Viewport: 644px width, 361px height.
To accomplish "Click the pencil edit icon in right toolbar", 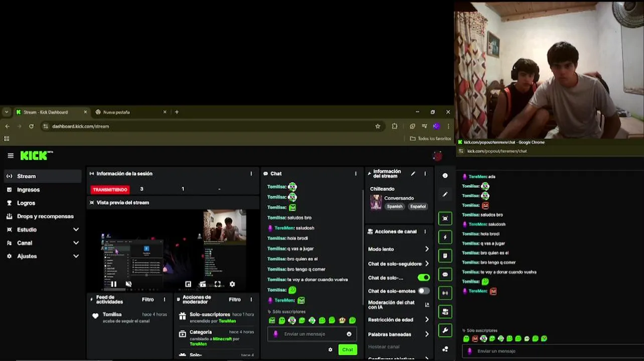I will coord(445,194).
